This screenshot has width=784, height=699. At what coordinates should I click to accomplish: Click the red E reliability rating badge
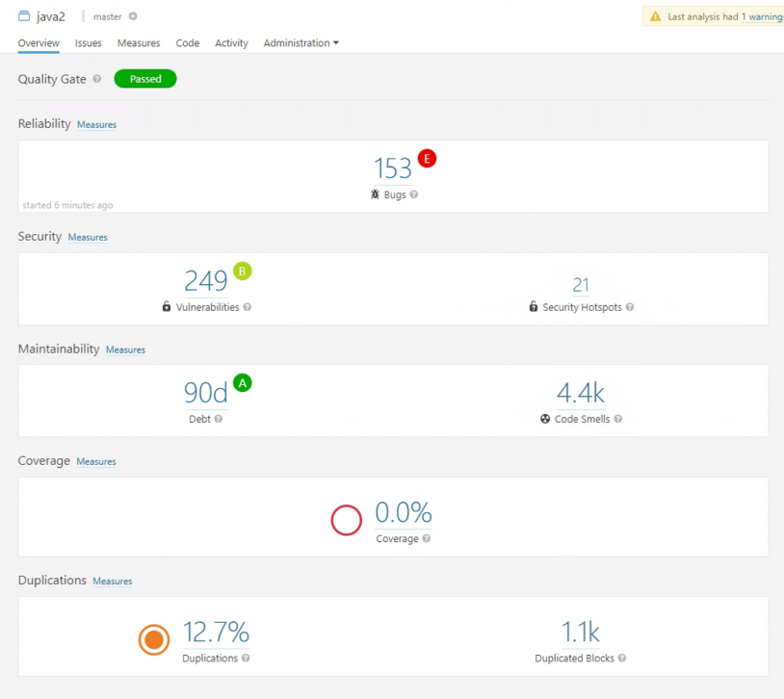427,159
